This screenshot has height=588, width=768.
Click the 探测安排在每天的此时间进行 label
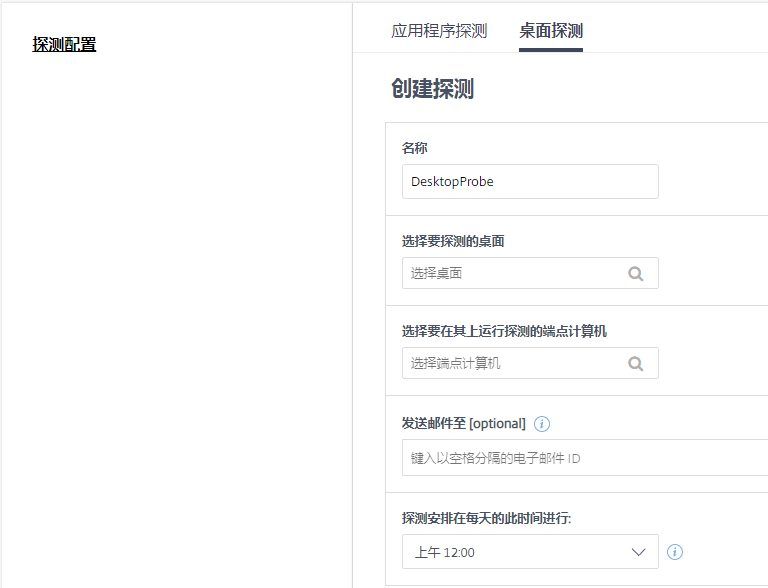click(486, 518)
